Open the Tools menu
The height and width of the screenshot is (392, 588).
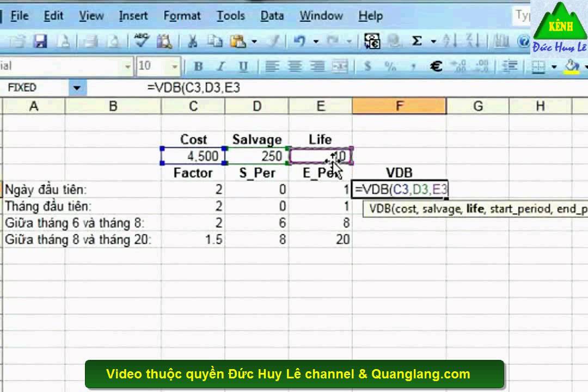(x=231, y=16)
